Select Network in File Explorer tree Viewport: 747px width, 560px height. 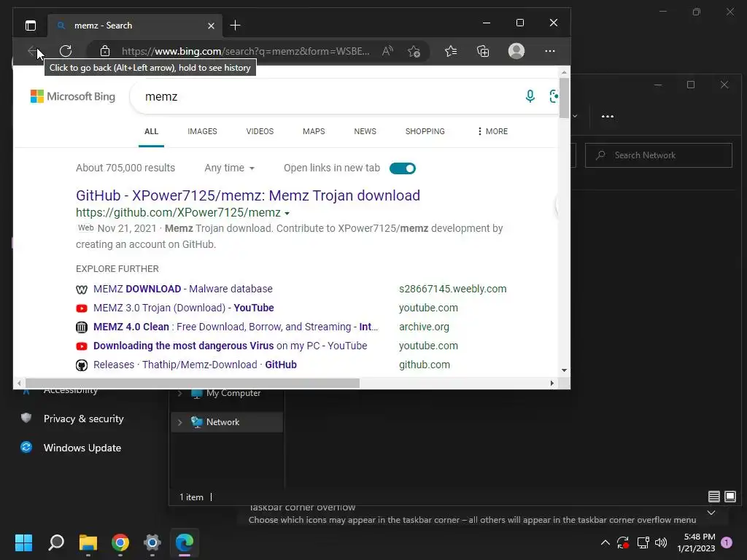click(x=227, y=422)
